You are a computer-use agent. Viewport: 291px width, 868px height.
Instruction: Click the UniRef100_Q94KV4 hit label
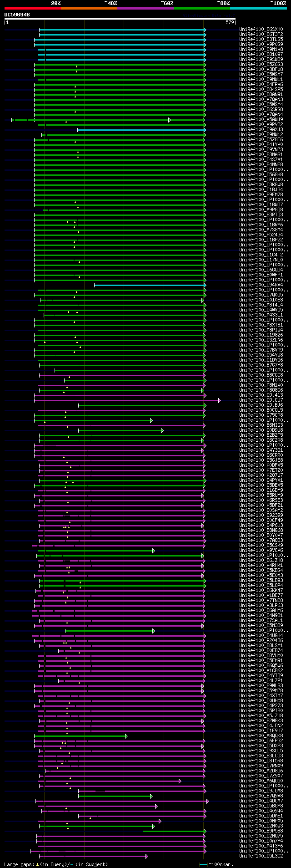(x=261, y=285)
